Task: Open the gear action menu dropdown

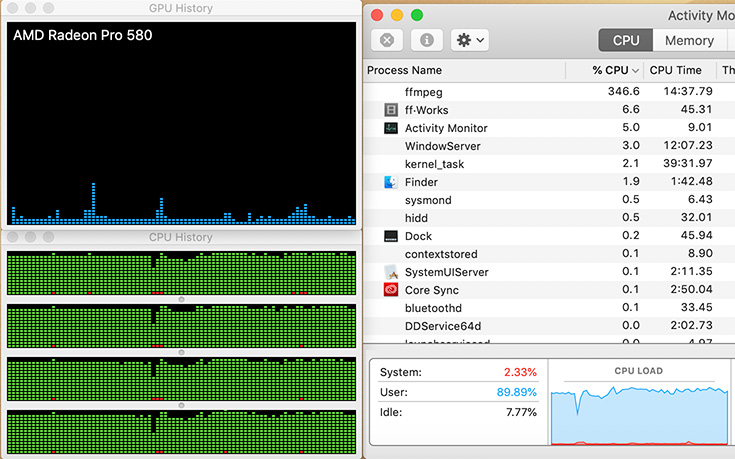Action: (x=470, y=40)
